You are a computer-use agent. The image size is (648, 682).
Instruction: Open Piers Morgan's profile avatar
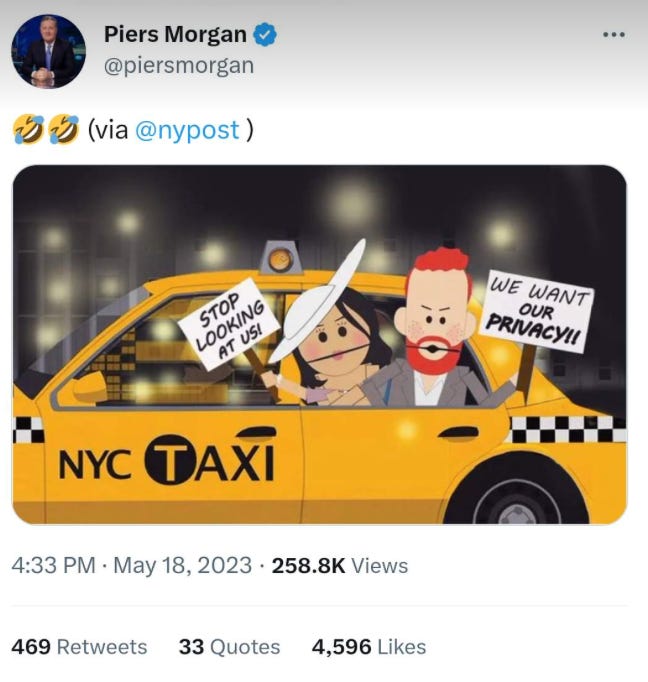click(48, 51)
